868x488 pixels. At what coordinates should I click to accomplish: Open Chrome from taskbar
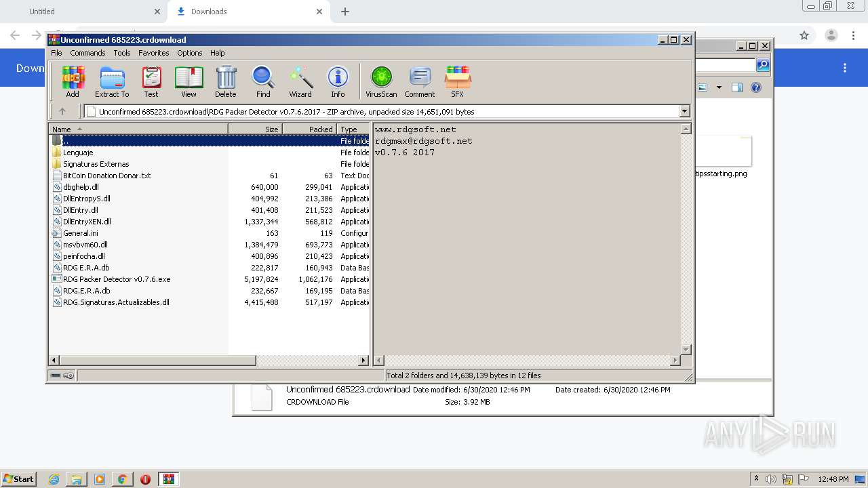(122, 479)
